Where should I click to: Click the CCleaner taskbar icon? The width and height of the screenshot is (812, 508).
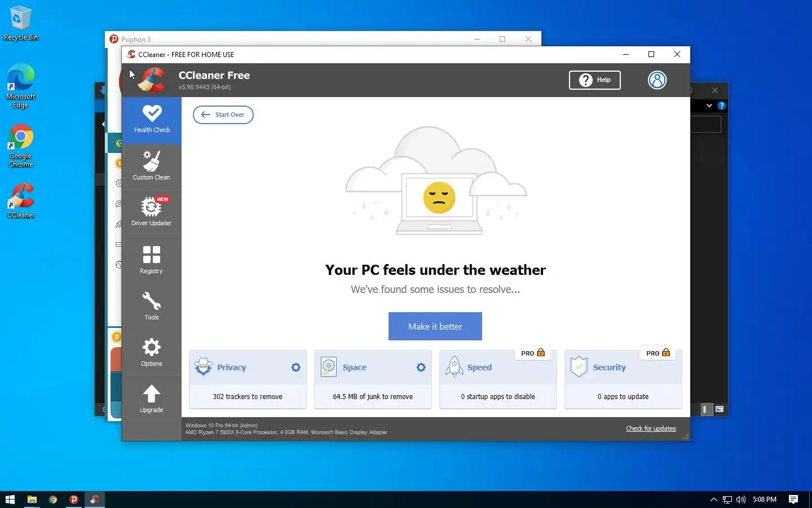(x=95, y=500)
